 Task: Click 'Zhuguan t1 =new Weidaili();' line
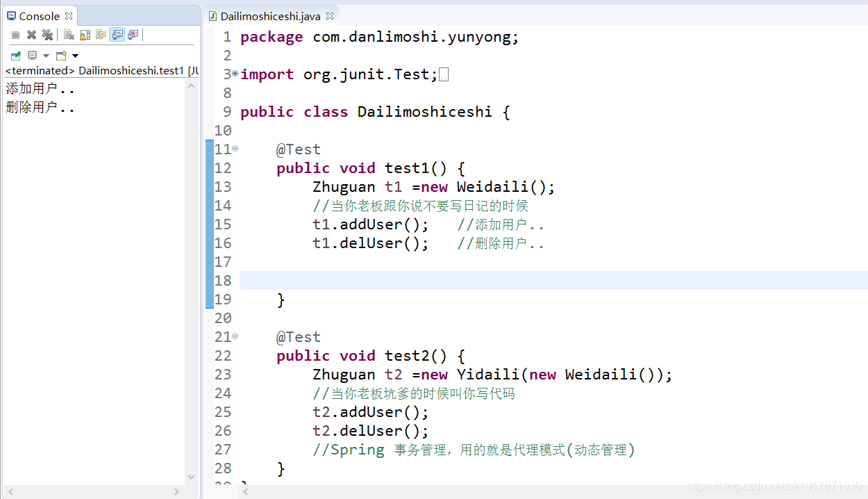coord(434,187)
